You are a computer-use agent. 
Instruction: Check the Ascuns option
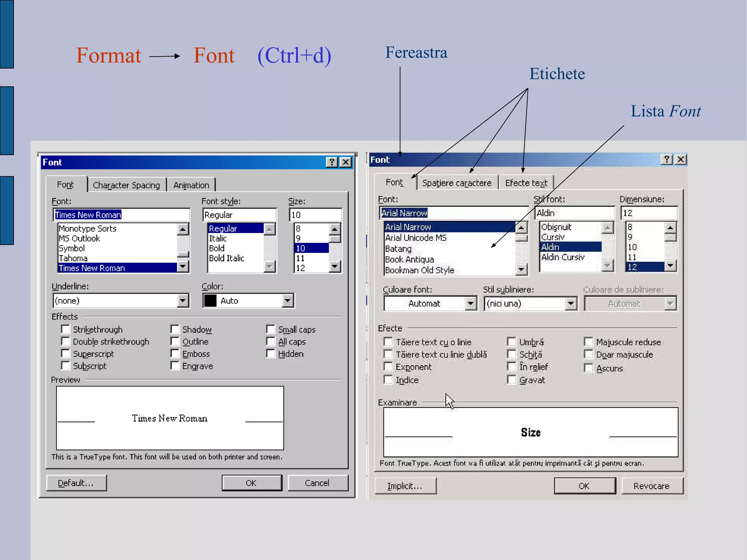588,368
